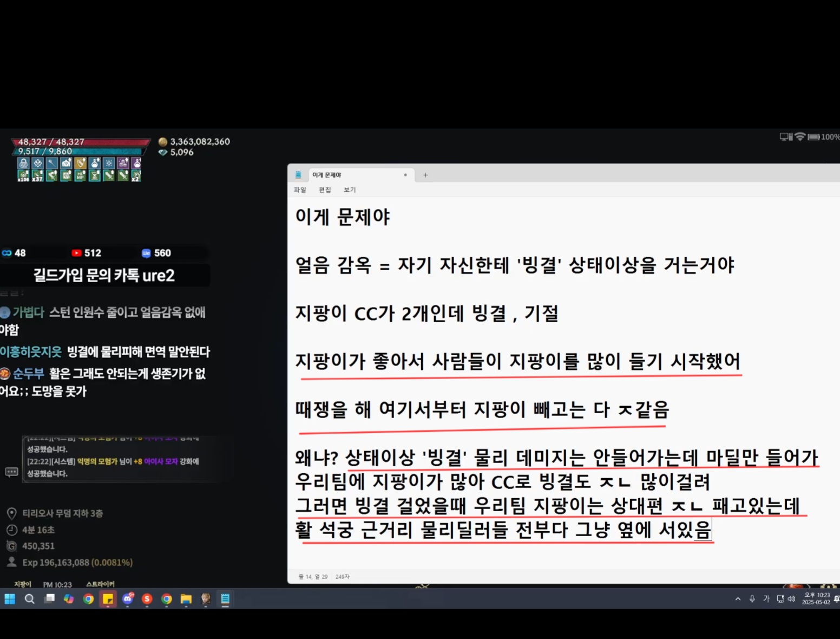The width and height of the screenshot is (840, 639).
Task: Click the Notepad heading 이게 문제야
Action: 343,217
